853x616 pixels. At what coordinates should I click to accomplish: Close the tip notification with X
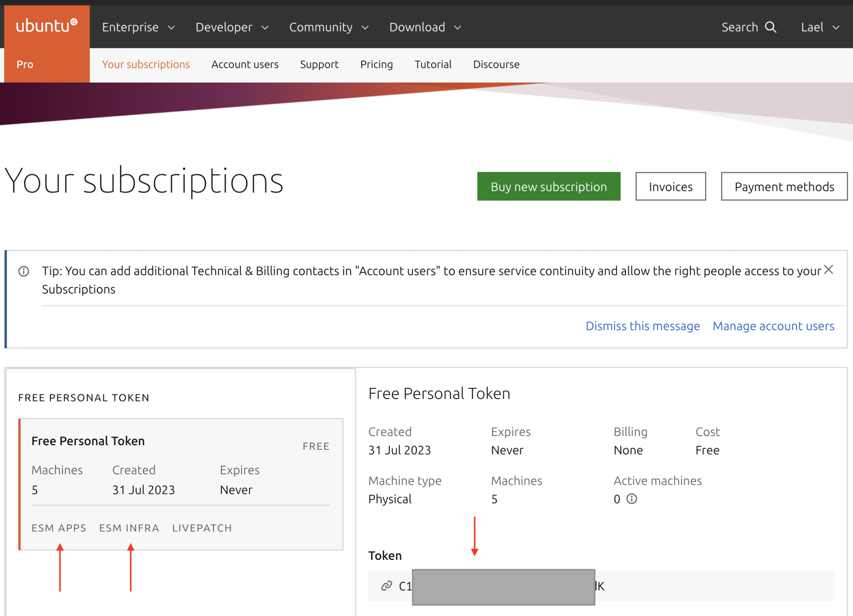coord(828,270)
